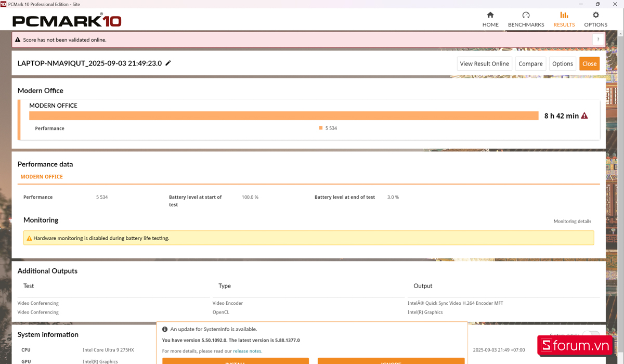
Task: Install the SystemInfo update
Action: coord(236,361)
